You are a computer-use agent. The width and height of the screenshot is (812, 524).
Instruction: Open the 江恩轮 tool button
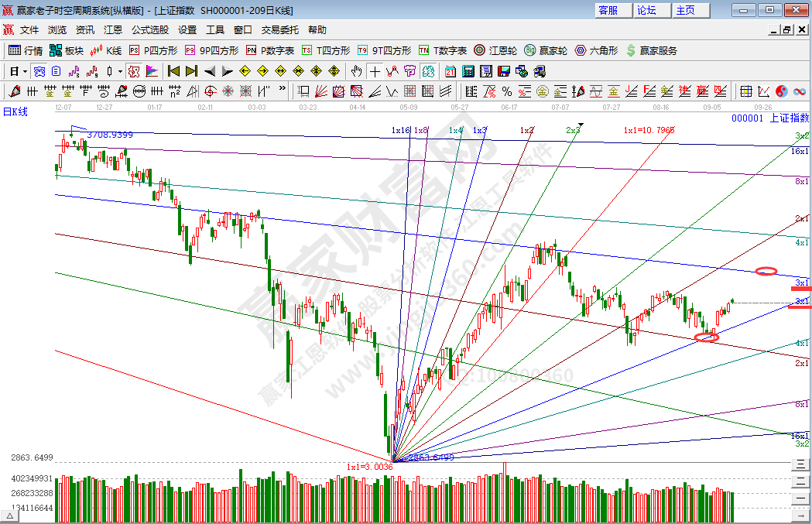(495, 50)
